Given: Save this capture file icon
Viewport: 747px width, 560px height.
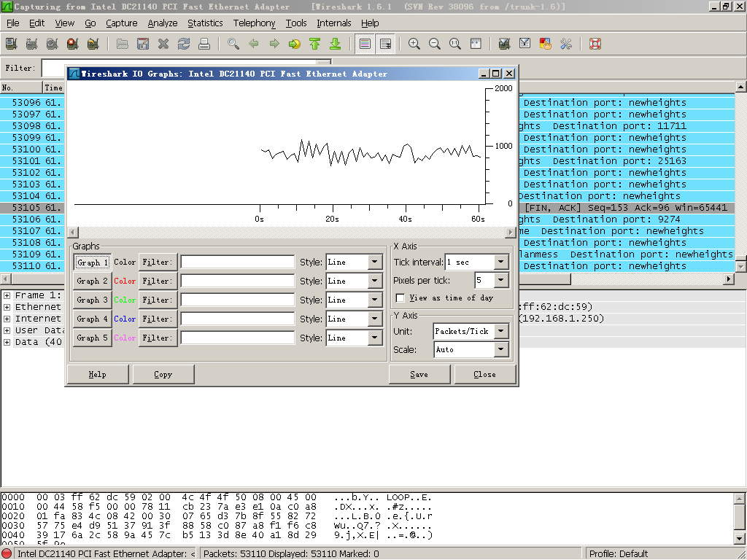Looking at the screenshot, I should point(143,44).
